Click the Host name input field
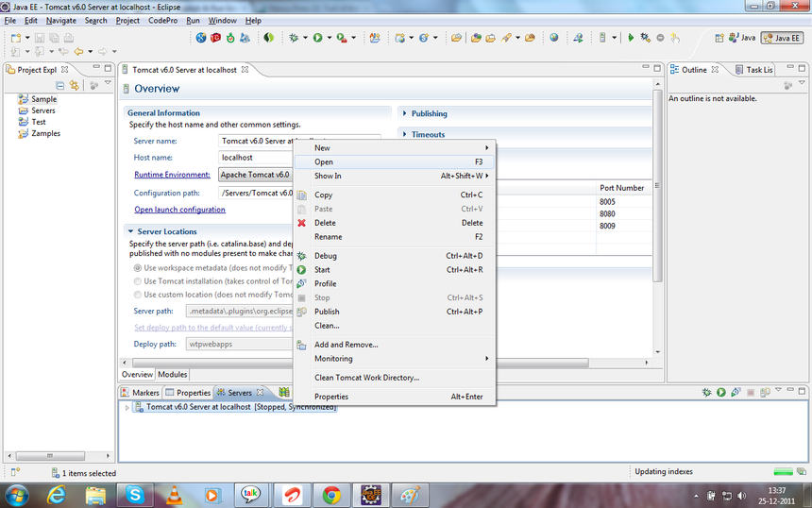Viewport: 812px width, 508px height. [255, 158]
